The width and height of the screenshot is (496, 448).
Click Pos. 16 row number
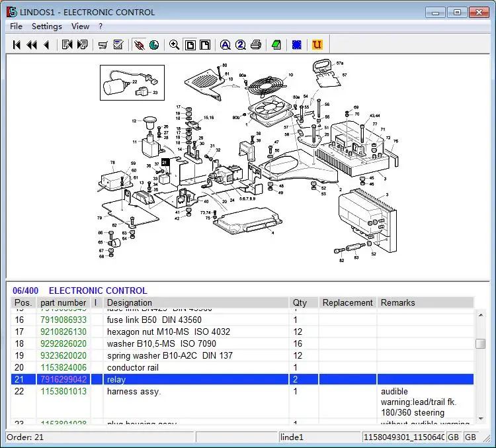coord(19,320)
